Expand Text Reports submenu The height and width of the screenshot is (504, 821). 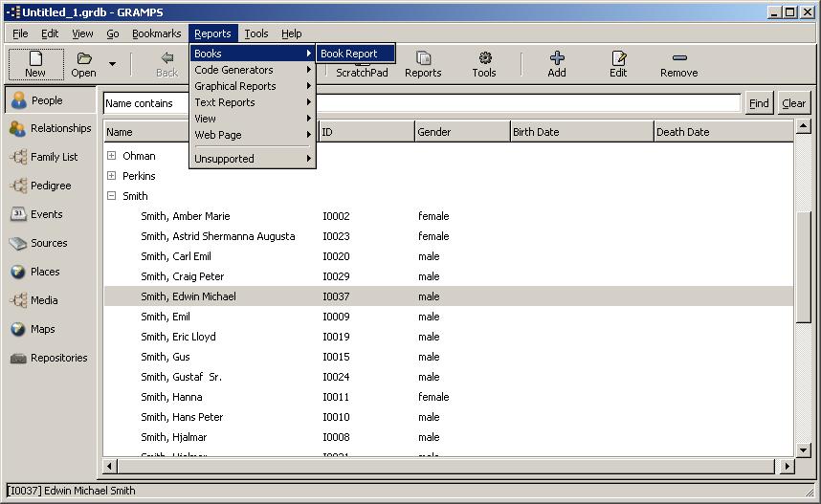pos(253,102)
